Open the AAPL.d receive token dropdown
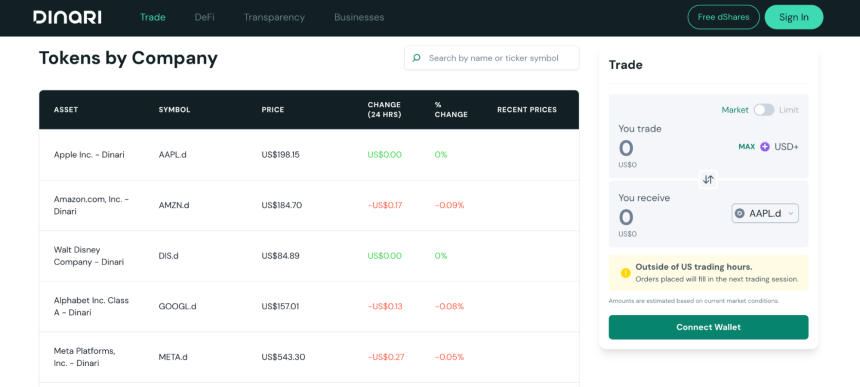 coord(765,214)
